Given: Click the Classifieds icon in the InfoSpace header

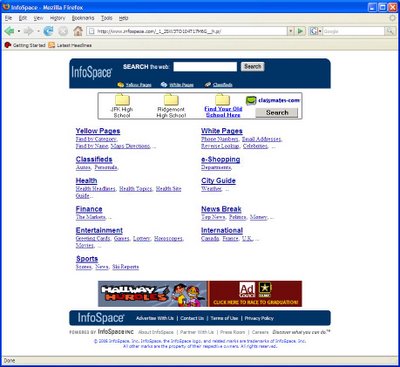Looking at the screenshot, I should click(x=208, y=85).
